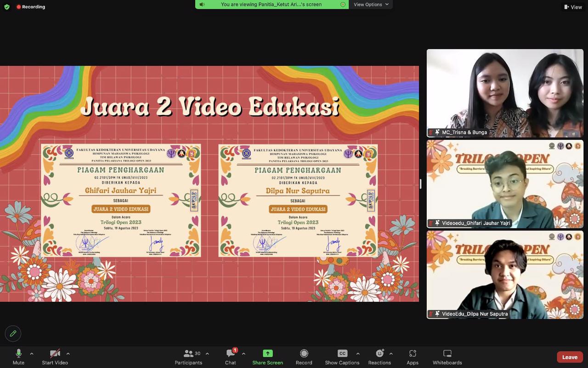Viewport: 588px width, 368px height.
Task: Open Whiteboards
Action: point(447,356)
